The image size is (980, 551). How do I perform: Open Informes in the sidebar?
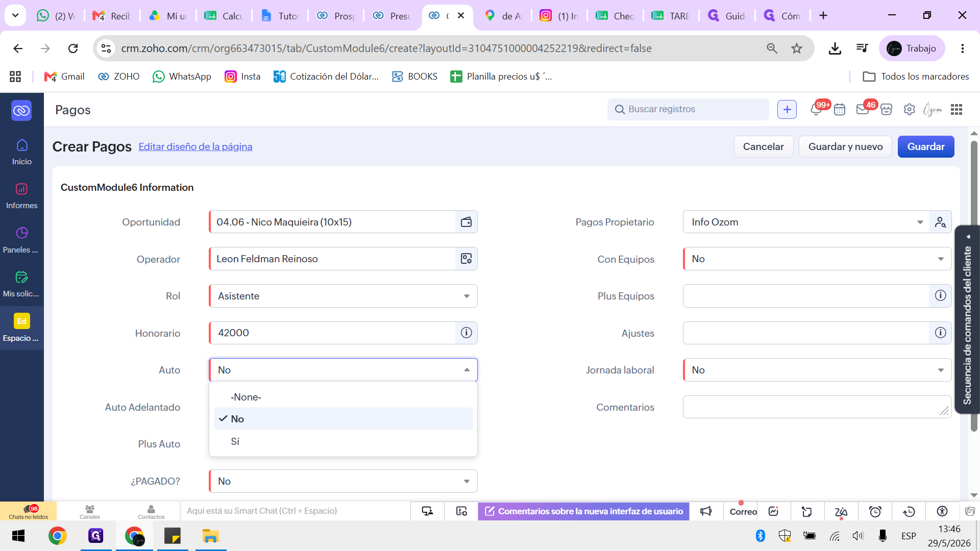[x=22, y=196]
